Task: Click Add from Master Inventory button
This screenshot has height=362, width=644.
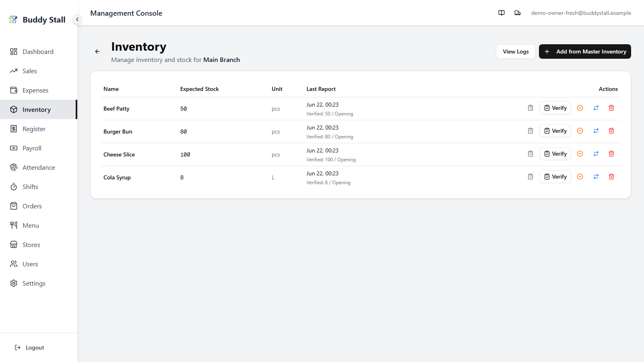Action: 585,51
